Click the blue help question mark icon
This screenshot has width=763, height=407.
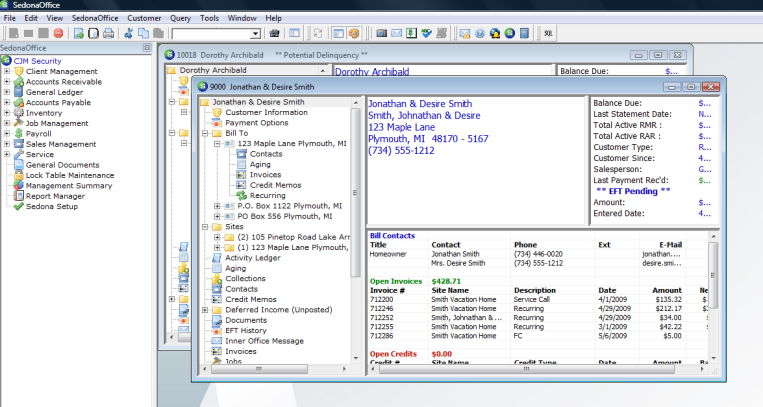click(x=480, y=34)
